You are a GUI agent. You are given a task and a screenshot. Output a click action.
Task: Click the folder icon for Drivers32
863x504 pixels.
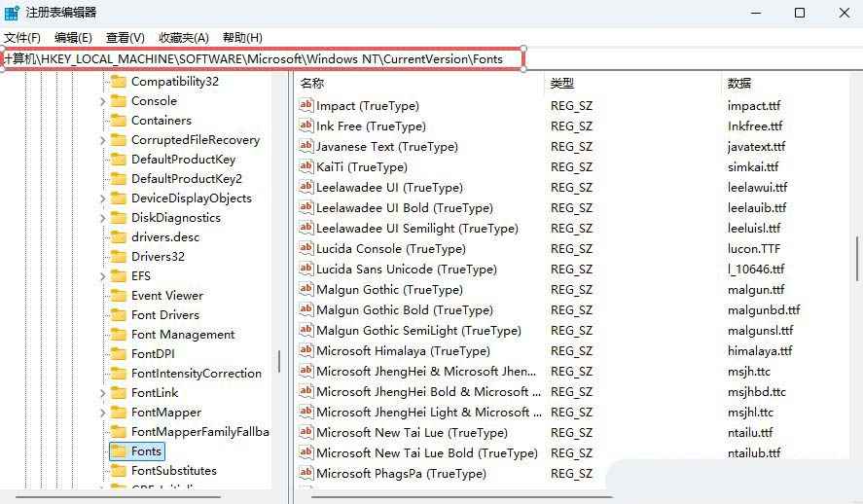(x=119, y=257)
